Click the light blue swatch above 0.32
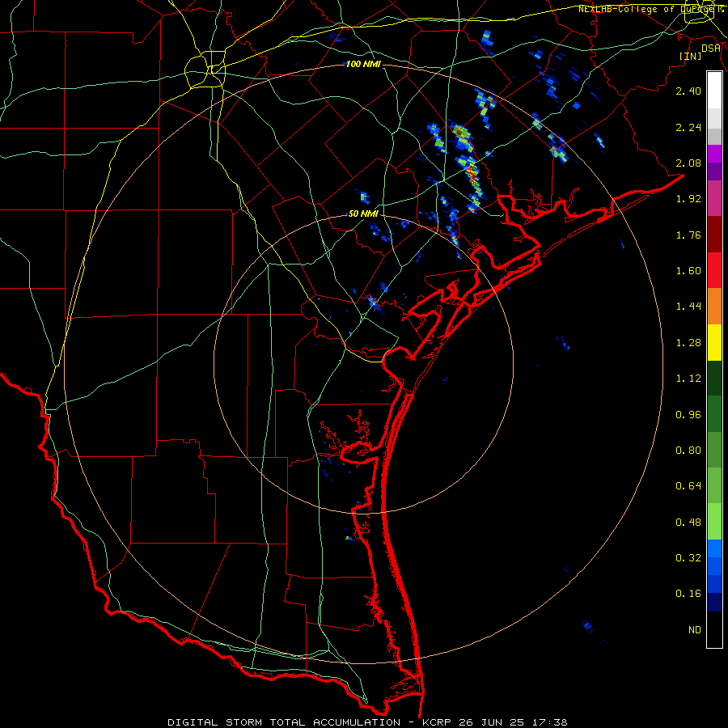Screen dimensions: 728x728 pyautogui.click(x=714, y=548)
